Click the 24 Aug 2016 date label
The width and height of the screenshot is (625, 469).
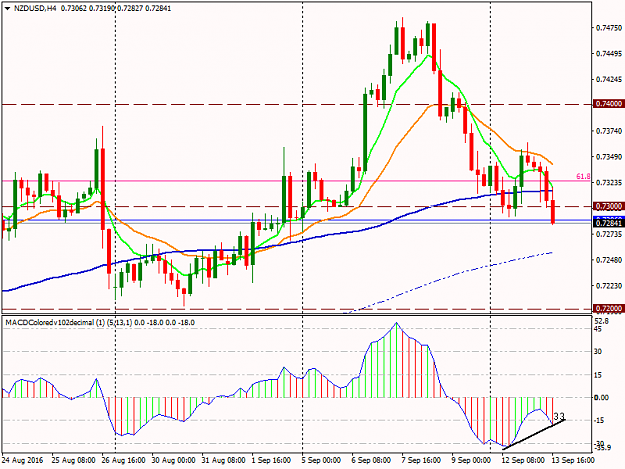tap(22, 460)
